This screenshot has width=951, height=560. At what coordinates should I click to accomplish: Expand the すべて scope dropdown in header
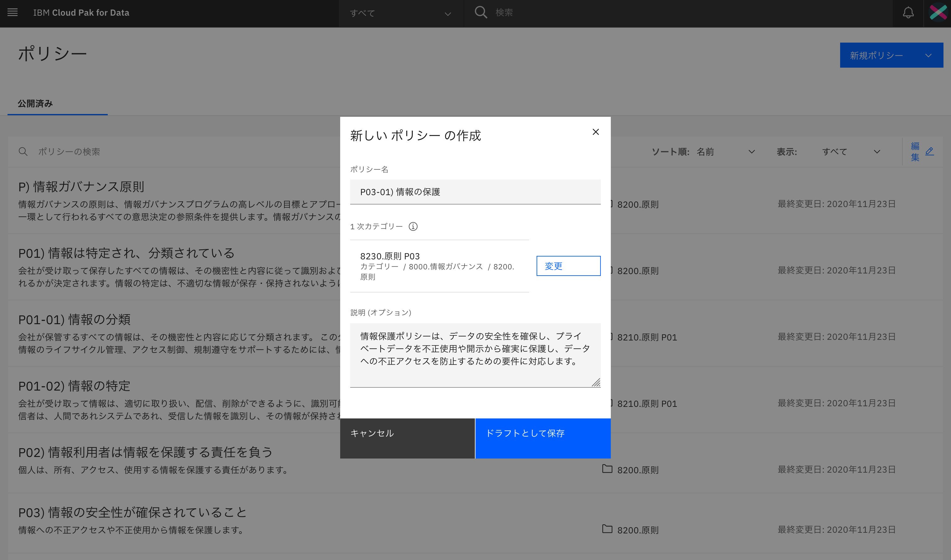coord(400,13)
